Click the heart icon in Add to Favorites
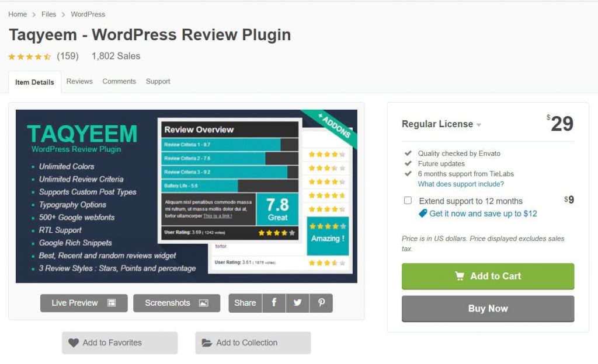The height and width of the screenshot is (364, 598). pyautogui.click(x=74, y=343)
